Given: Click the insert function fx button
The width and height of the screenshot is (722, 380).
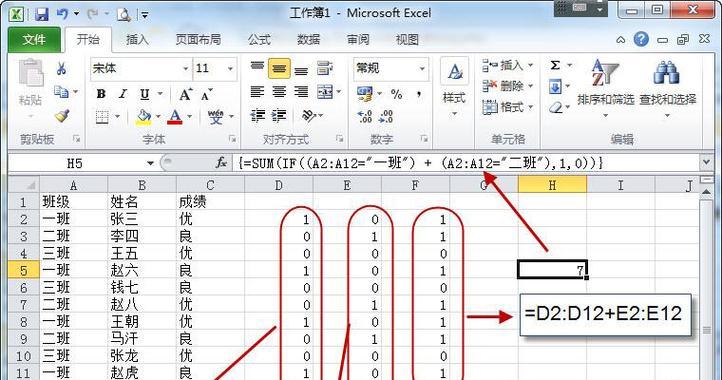Looking at the screenshot, I should pyautogui.click(x=221, y=163).
